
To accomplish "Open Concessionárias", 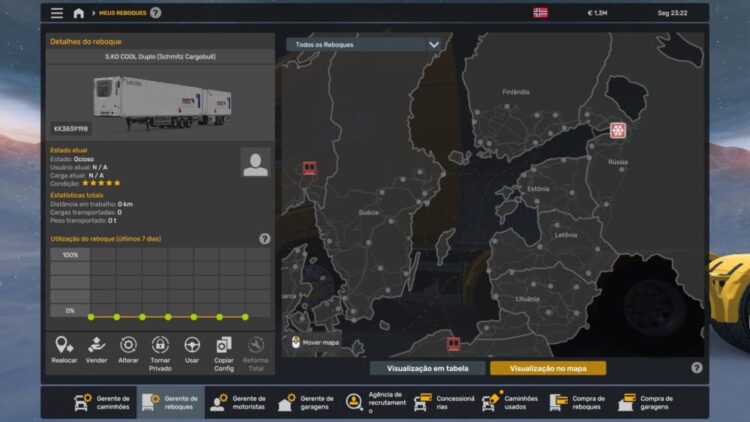I will (x=444, y=402).
